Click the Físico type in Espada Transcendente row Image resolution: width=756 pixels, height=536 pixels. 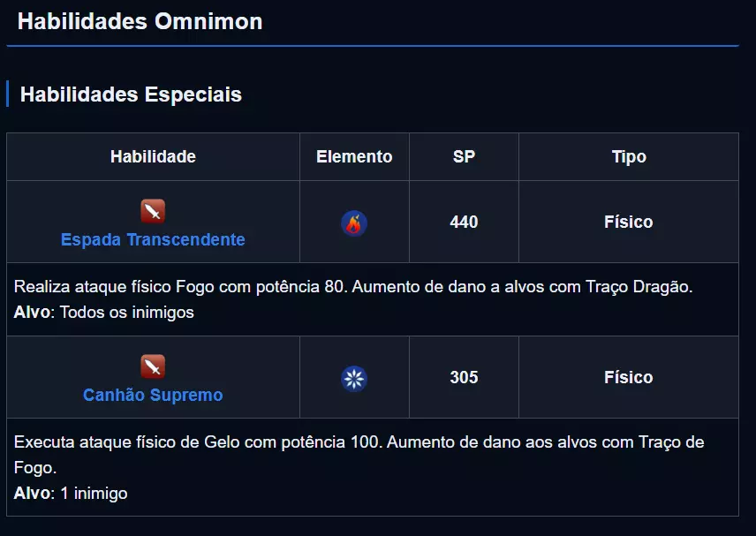click(x=629, y=223)
